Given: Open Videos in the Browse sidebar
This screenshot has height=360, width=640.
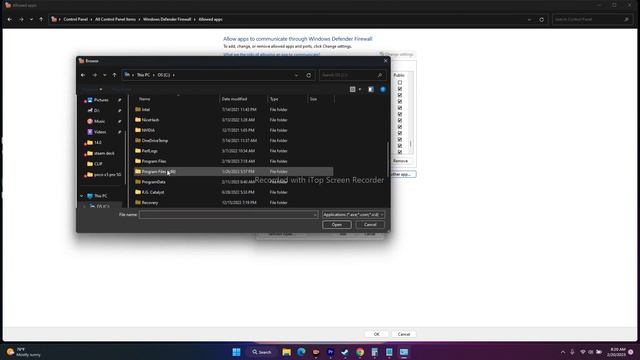Looking at the screenshot, I should click(x=100, y=132).
